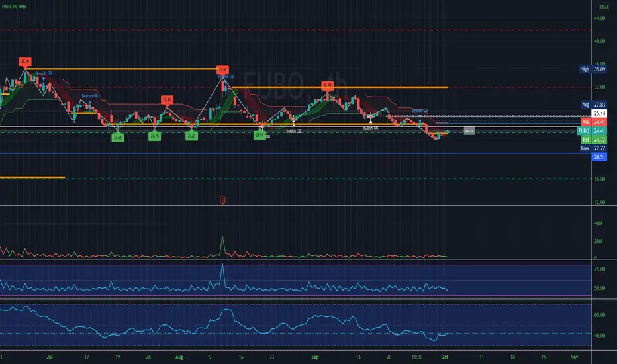Click the Aug label on time axis
Viewport: 617px width, 364px height.
pos(179,357)
